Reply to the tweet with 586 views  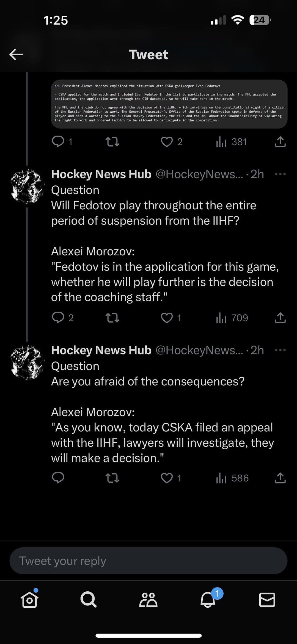[58, 478]
